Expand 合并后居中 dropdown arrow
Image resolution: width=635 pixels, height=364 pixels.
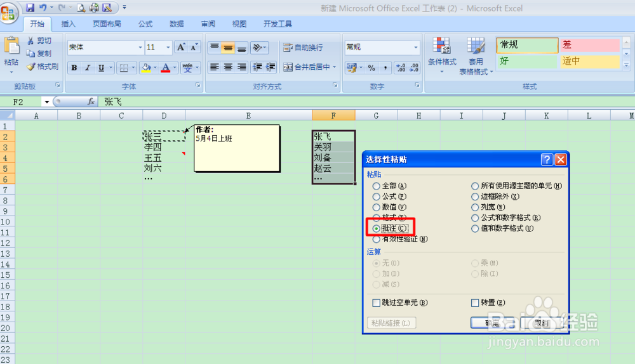pyautogui.click(x=335, y=67)
